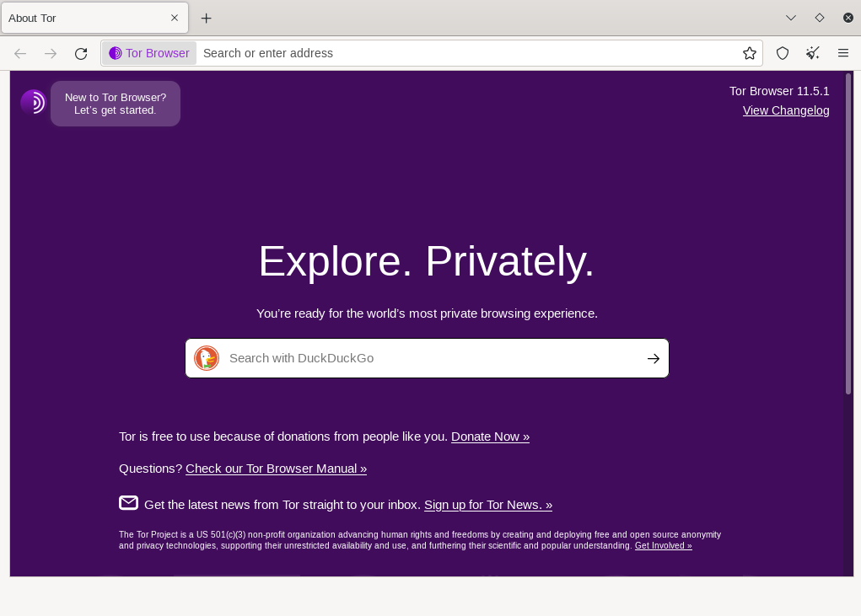Image resolution: width=861 pixels, height=616 pixels.
Task: View the Tor Browser changelog
Action: (785, 110)
